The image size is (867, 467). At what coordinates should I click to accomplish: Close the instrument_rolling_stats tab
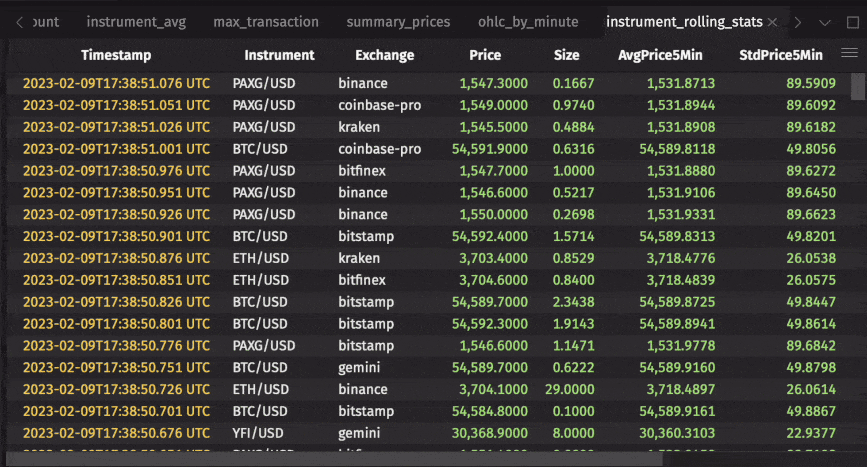(771, 22)
